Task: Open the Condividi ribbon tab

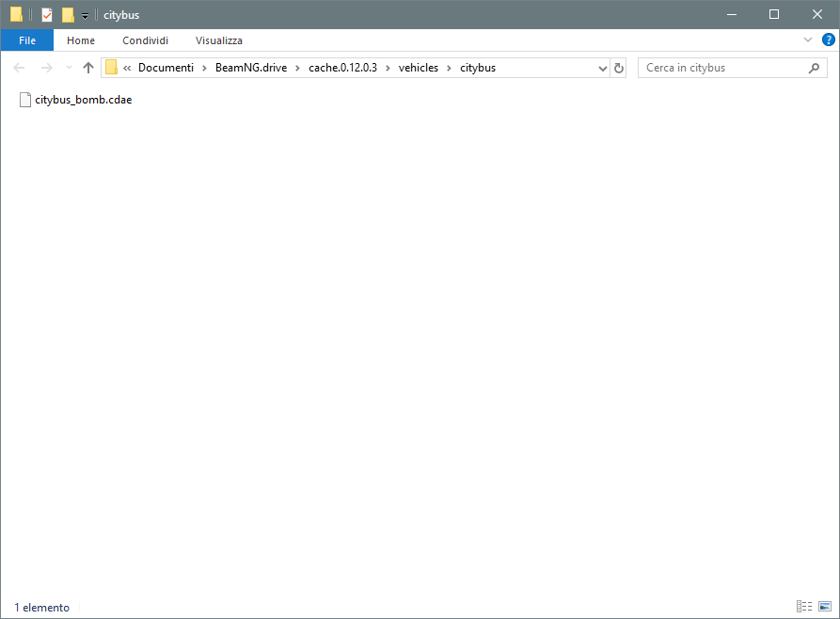Action: [x=145, y=40]
